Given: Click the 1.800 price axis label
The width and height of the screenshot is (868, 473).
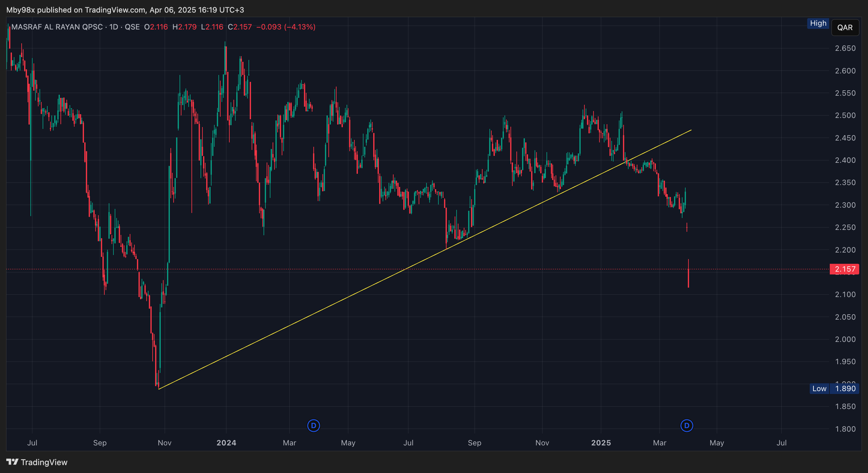Looking at the screenshot, I should 845,429.
